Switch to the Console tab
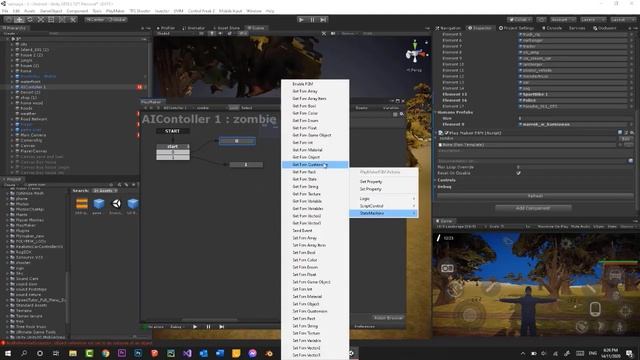Image resolution: width=640 pixels, height=360 pixels. pyautogui.click(x=552, y=28)
